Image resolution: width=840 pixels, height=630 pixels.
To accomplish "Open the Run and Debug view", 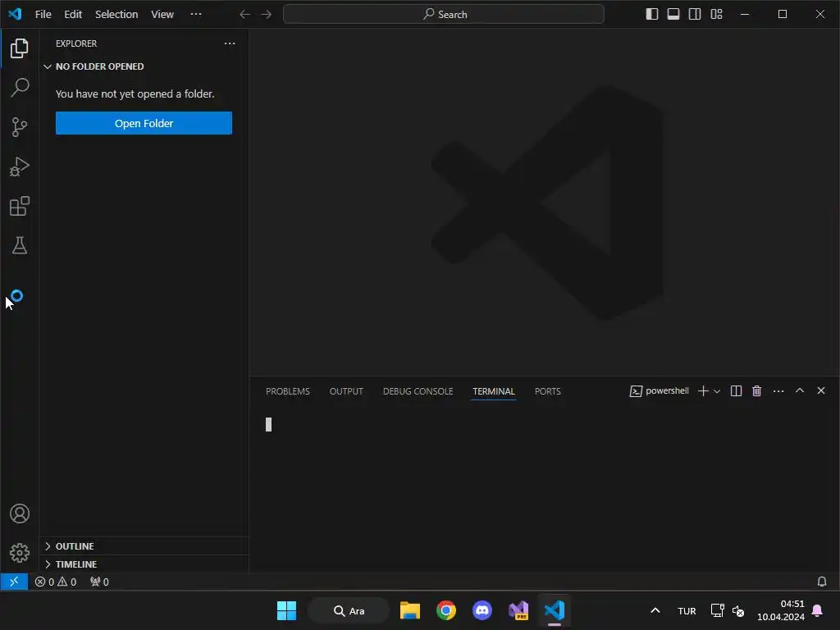I will click(x=20, y=167).
